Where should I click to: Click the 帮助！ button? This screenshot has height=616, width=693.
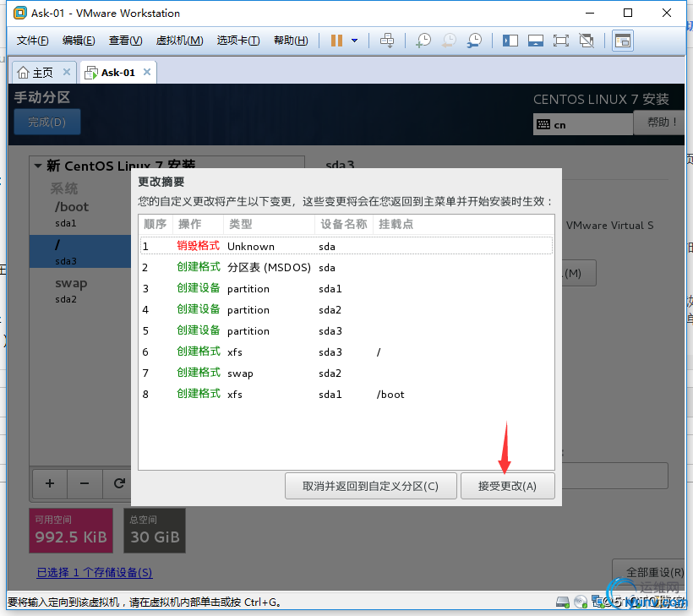(661, 123)
